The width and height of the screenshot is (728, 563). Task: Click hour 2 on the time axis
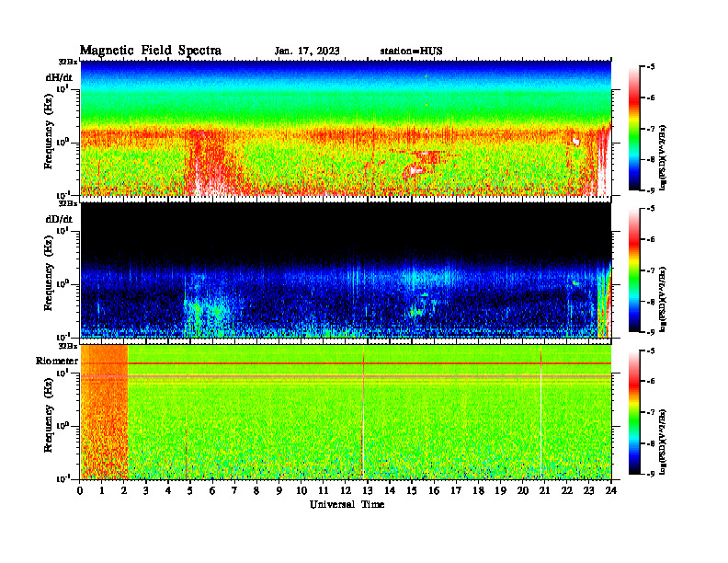(124, 491)
